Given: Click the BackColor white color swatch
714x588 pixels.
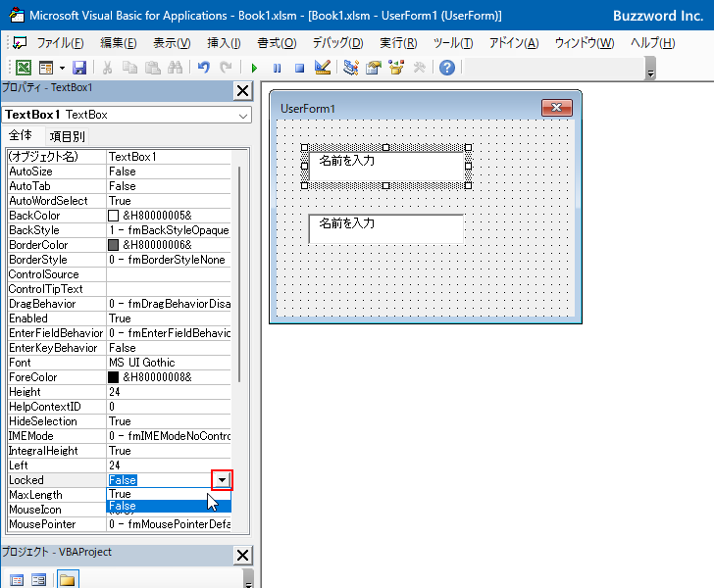Looking at the screenshot, I should click(x=114, y=216).
